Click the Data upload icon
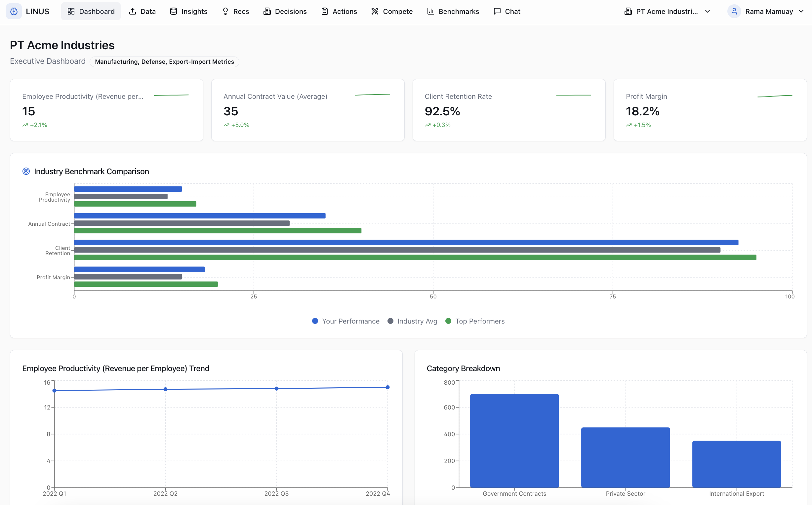Viewport: 812px width, 505px height. pyautogui.click(x=133, y=11)
